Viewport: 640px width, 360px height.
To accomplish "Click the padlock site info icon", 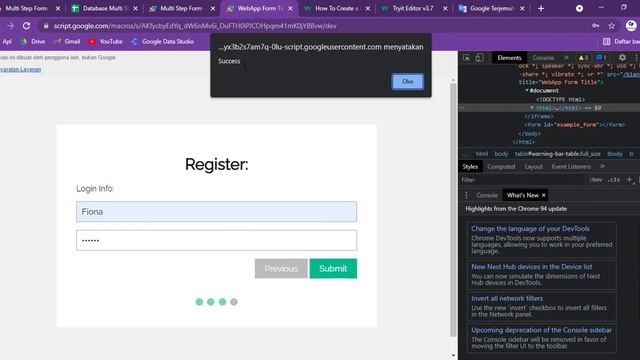I will click(46, 26).
